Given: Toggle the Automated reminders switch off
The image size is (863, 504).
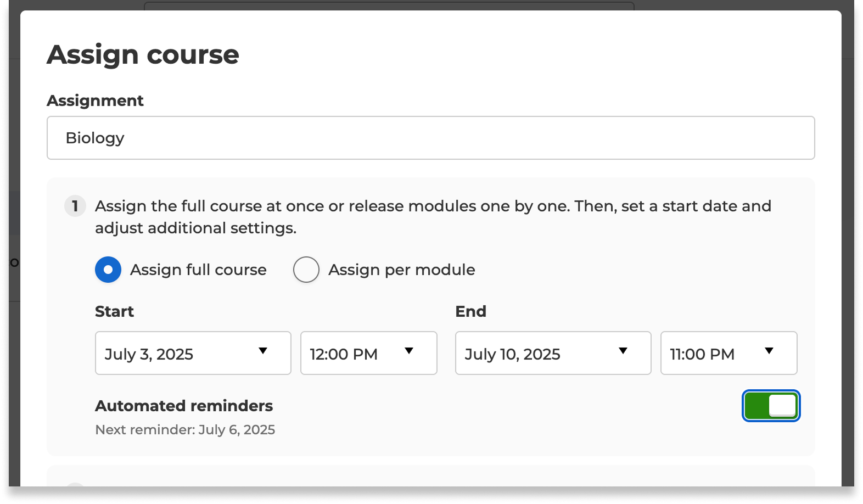Looking at the screenshot, I should coord(771,406).
